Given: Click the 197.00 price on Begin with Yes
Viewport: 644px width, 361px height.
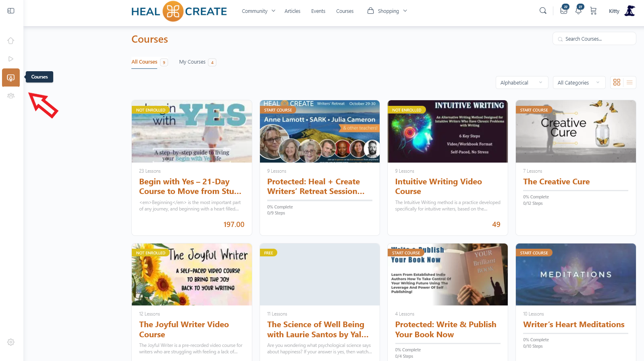Looking at the screenshot, I should pyautogui.click(x=234, y=225).
